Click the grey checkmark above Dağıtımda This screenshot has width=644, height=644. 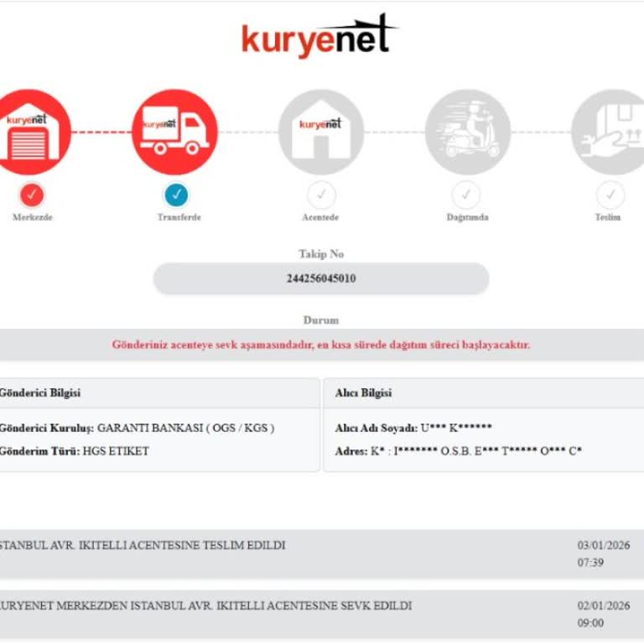click(x=466, y=195)
